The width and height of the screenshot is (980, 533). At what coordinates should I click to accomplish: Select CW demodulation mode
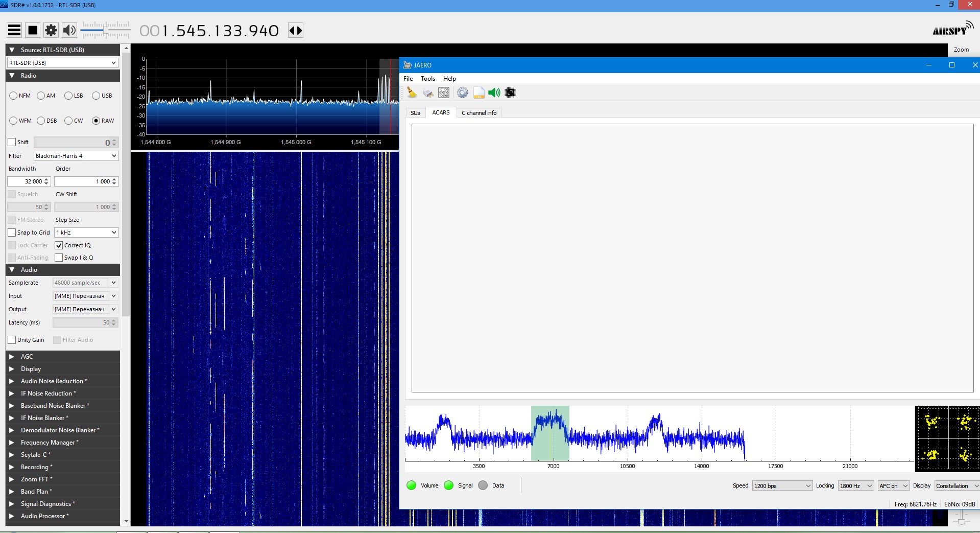68,121
